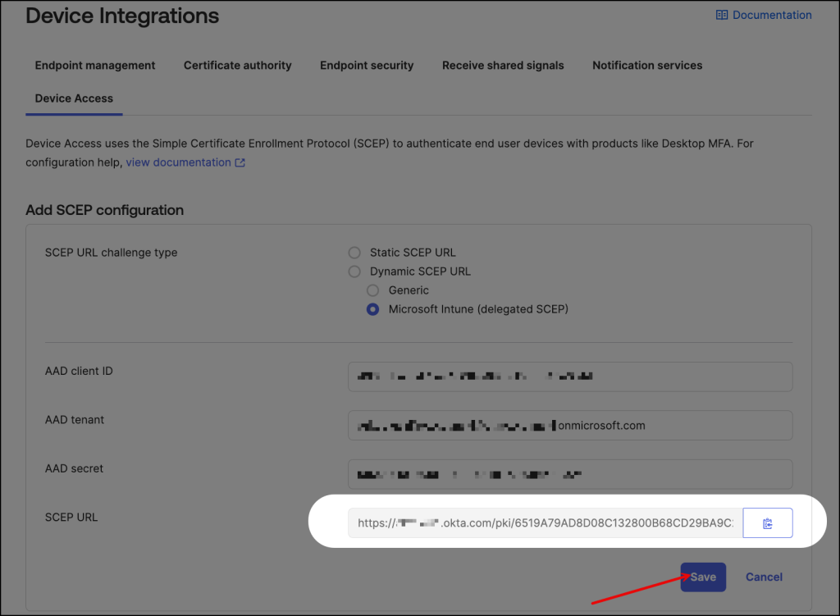Click the Documentation book icon

(722, 15)
